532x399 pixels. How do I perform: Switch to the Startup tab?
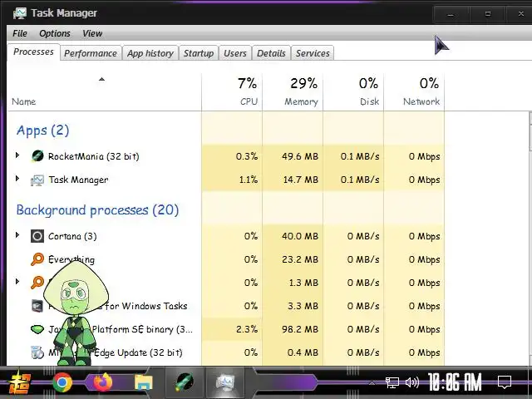click(199, 53)
